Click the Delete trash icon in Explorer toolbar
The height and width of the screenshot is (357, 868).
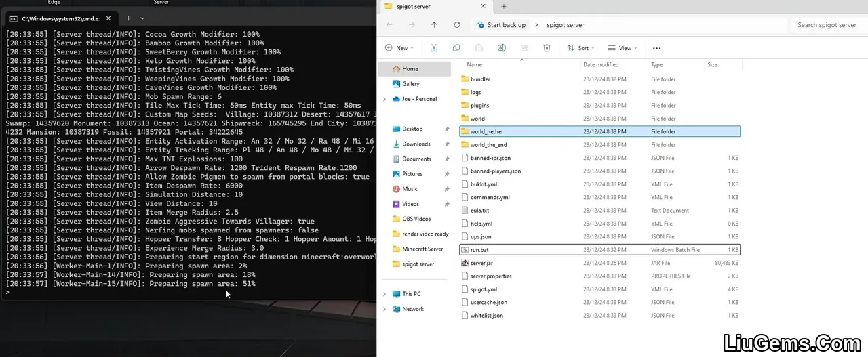pyautogui.click(x=547, y=48)
